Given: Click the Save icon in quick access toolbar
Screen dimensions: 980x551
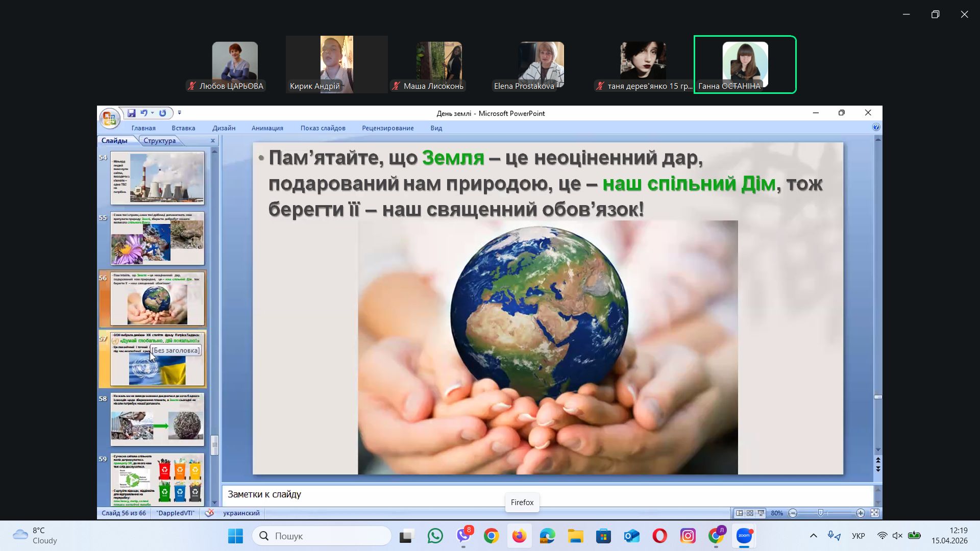Looking at the screenshot, I should click(x=131, y=113).
